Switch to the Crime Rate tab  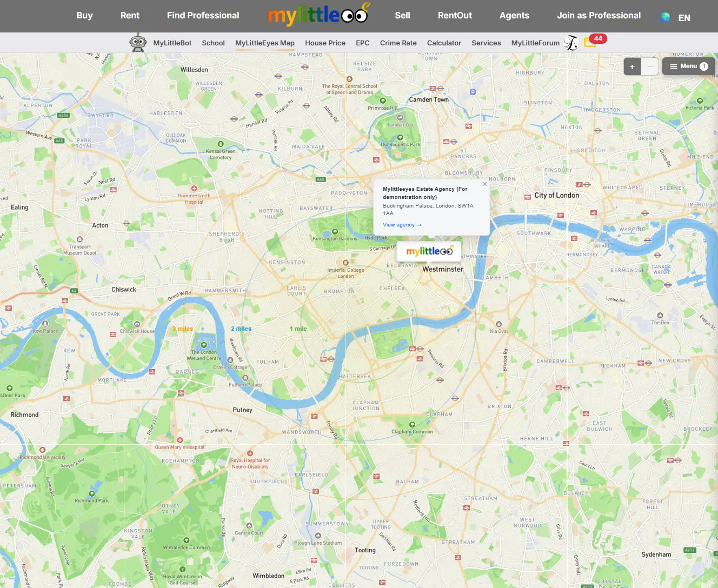[x=398, y=43]
